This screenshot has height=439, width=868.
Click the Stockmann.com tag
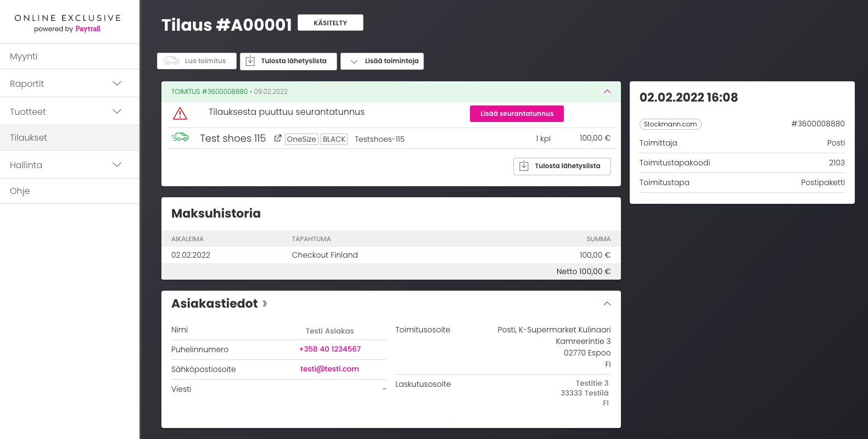point(670,124)
